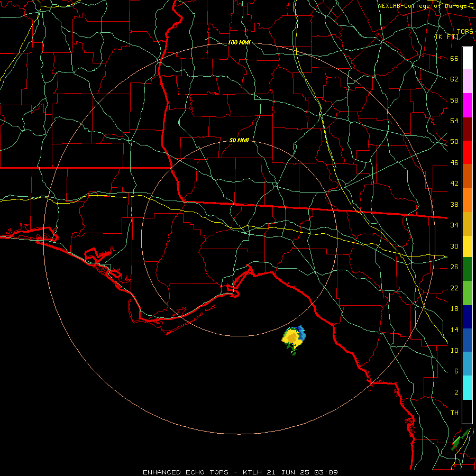Click the legend value 18
Screen dimensions: 476x476
(454, 309)
